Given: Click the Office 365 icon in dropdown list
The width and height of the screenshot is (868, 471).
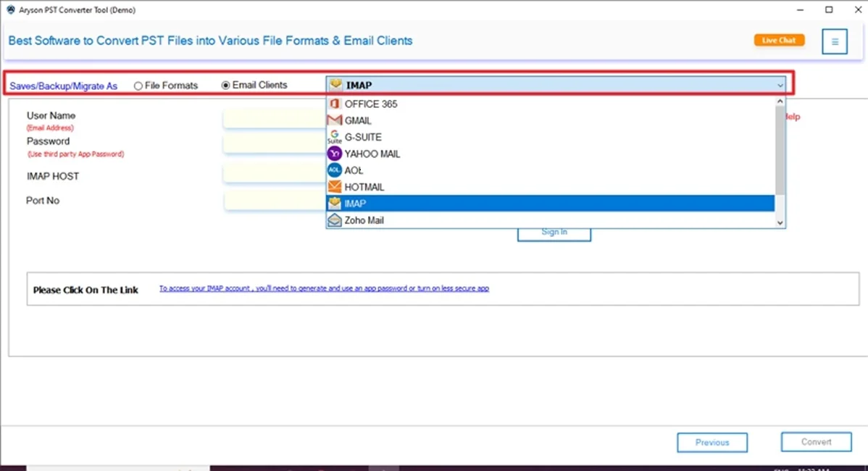Looking at the screenshot, I should tap(334, 104).
